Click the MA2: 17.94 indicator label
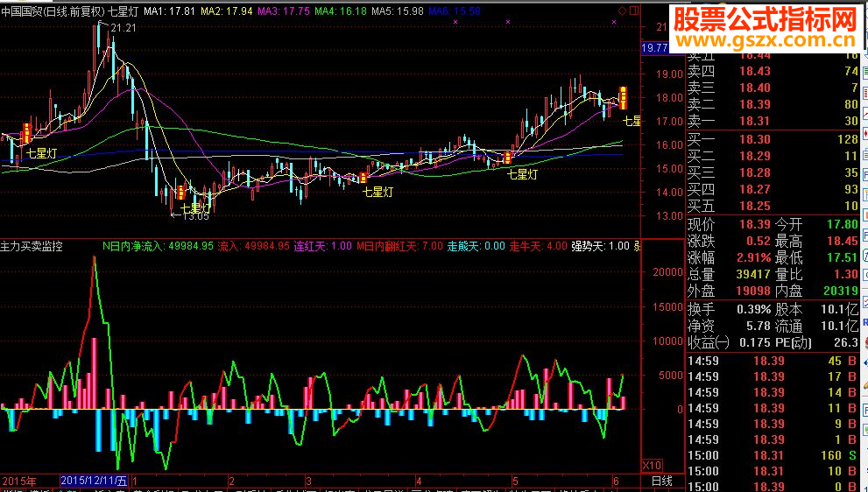This screenshot has height=492, width=868. pos(226,11)
